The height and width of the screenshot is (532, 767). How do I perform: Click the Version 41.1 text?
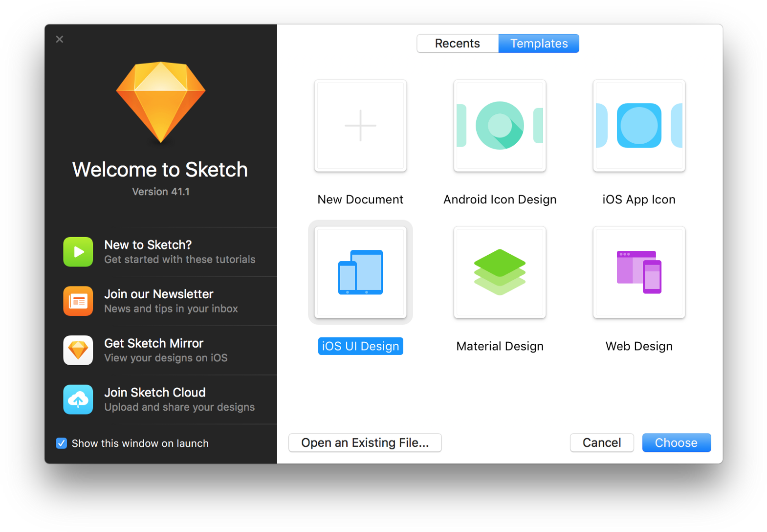point(161,192)
